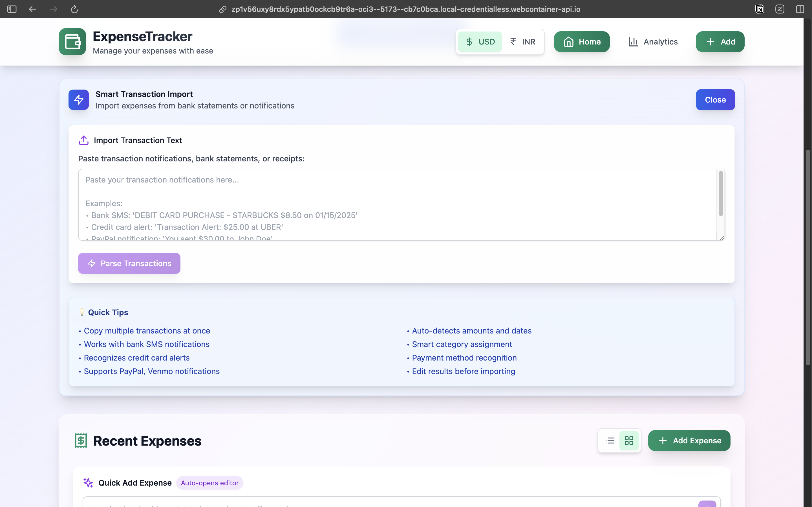Click the Smart Transaction Import lightning icon
Image resolution: width=812 pixels, height=507 pixels.
pyautogui.click(x=78, y=100)
